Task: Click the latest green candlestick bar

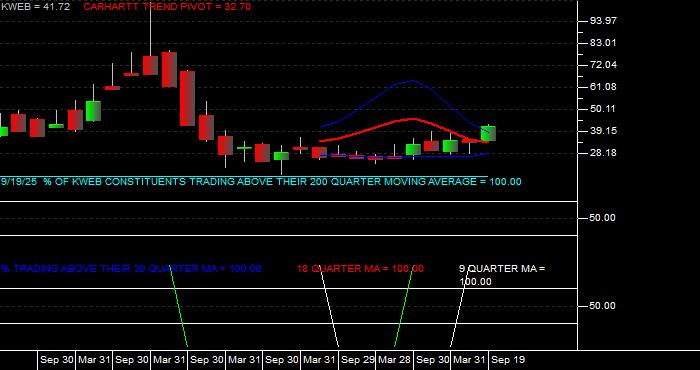Action: click(x=488, y=133)
